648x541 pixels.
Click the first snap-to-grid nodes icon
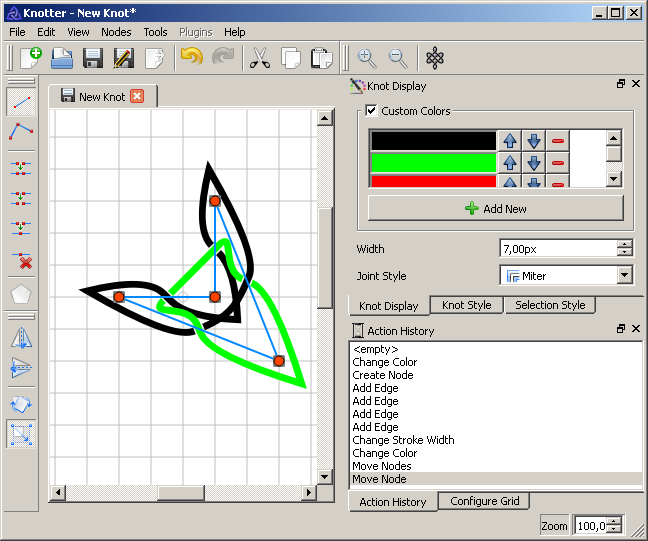point(21,169)
